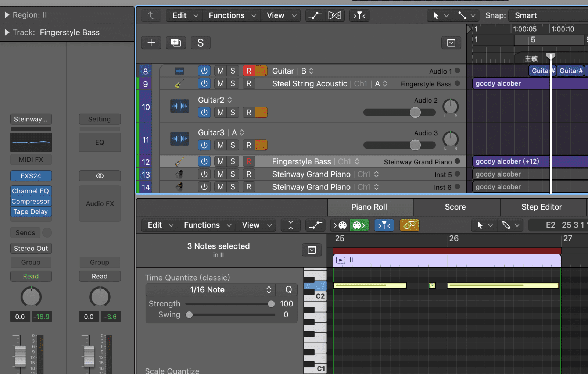Solo the Steel String Acoustic track
588x374 pixels.
click(233, 83)
